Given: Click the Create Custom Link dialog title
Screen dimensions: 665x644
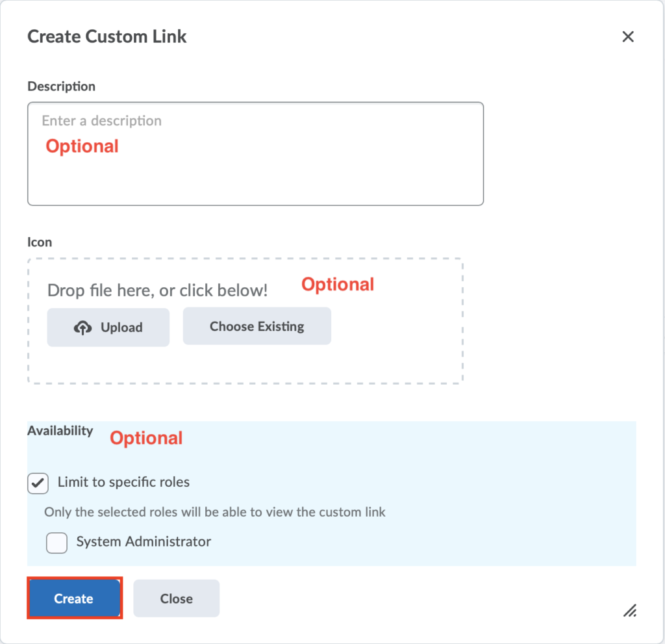Looking at the screenshot, I should pyautogui.click(x=107, y=36).
